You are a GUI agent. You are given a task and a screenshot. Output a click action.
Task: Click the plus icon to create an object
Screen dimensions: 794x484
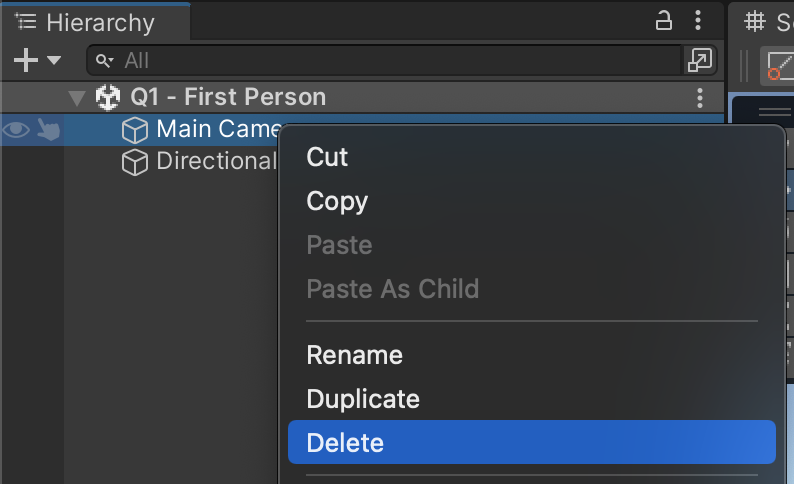26,60
